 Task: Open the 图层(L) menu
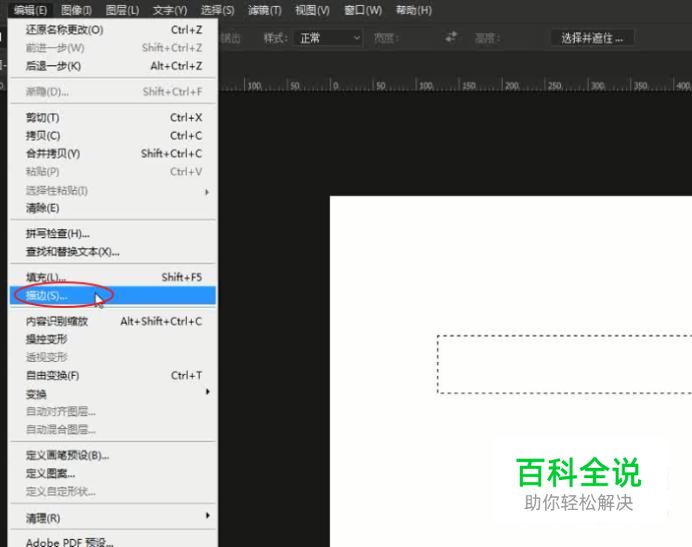pyautogui.click(x=122, y=10)
